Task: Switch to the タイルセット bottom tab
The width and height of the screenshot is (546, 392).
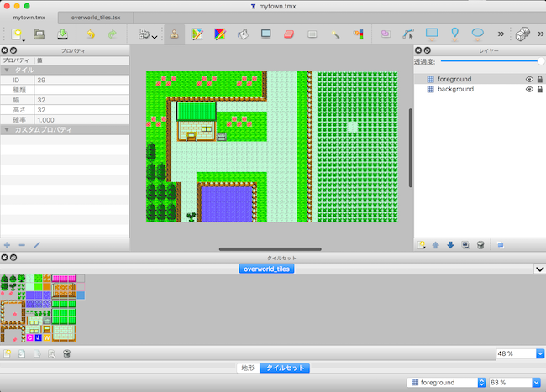Action: 285,368
